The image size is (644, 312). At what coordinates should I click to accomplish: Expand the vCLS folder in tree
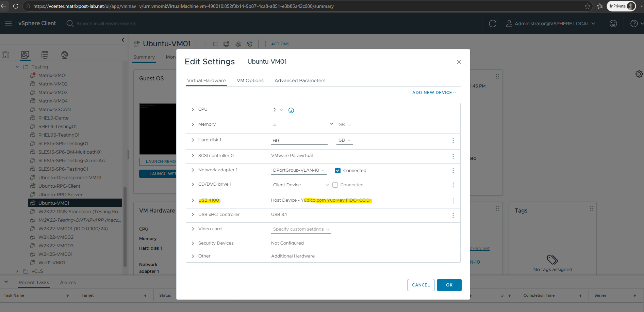(x=17, y=271)
